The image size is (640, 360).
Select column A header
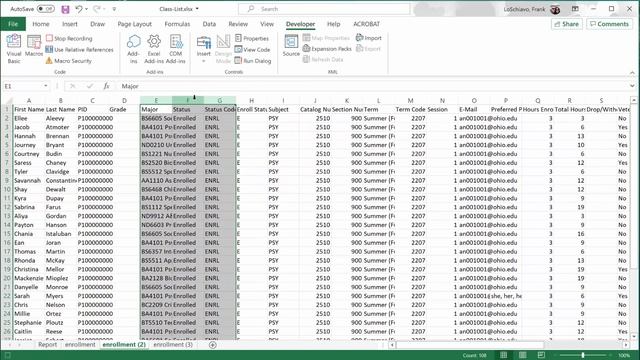(x=29, y=100)
